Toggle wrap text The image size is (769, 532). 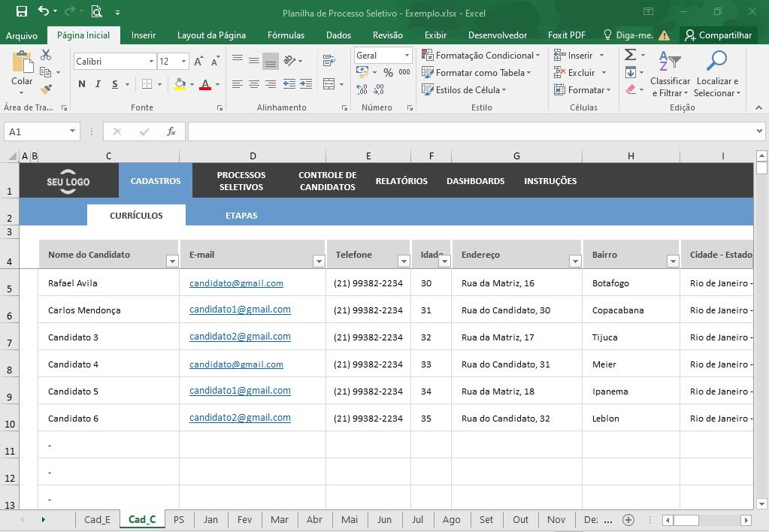329,61
